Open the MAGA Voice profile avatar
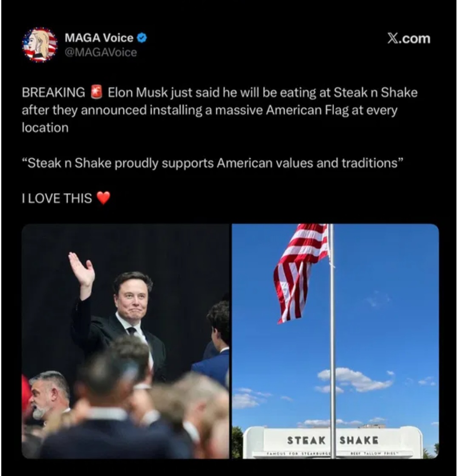Viewport: 459px width, 476px height. click(x=40, y=45)
